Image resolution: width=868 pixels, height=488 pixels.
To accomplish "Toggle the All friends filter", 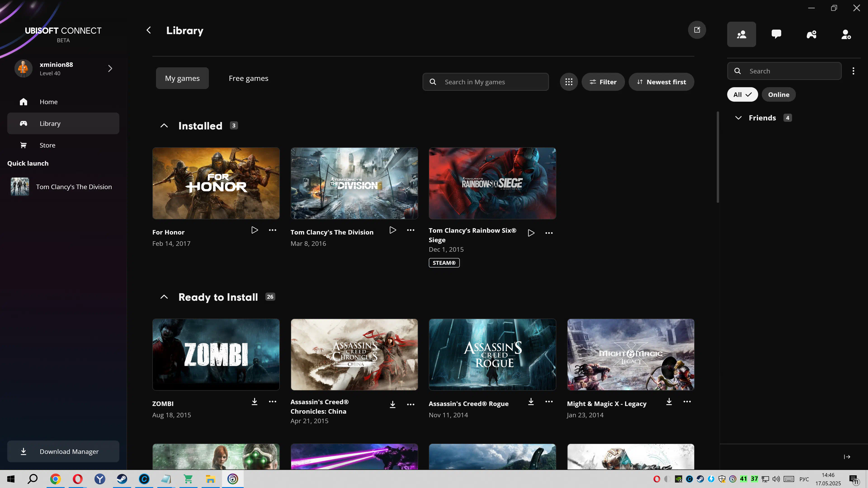I will (742, 95).
